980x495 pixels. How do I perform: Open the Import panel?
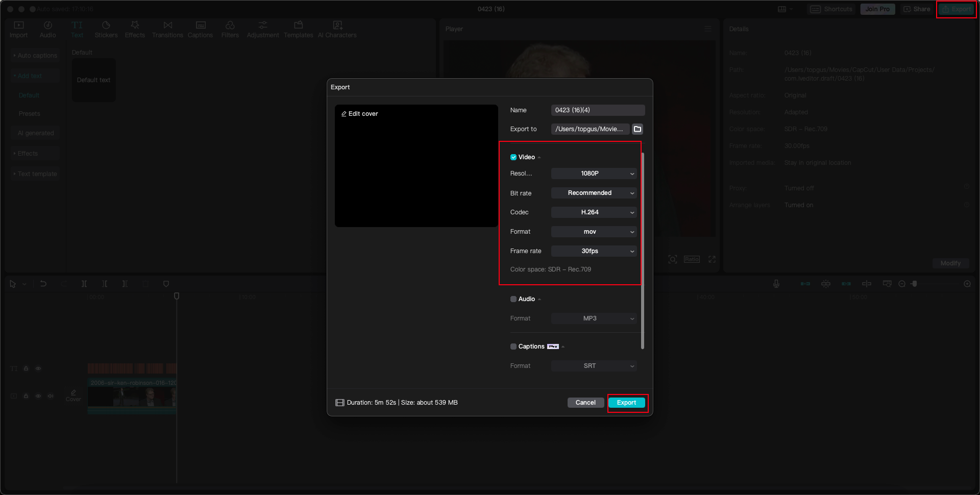(18, 29)
